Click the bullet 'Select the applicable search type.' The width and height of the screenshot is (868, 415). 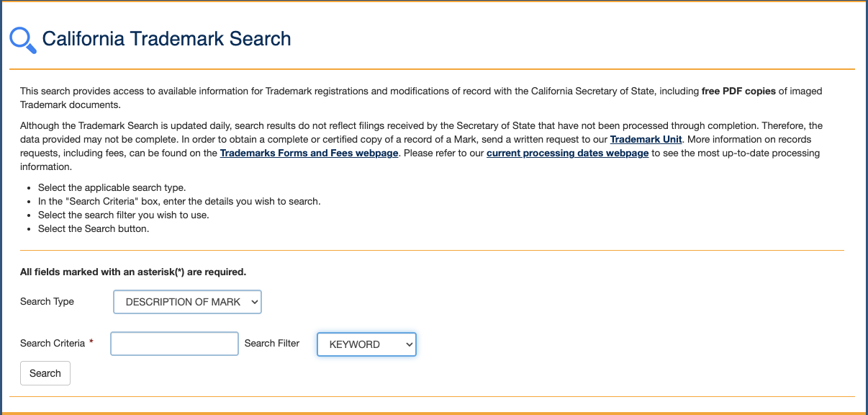112,188
